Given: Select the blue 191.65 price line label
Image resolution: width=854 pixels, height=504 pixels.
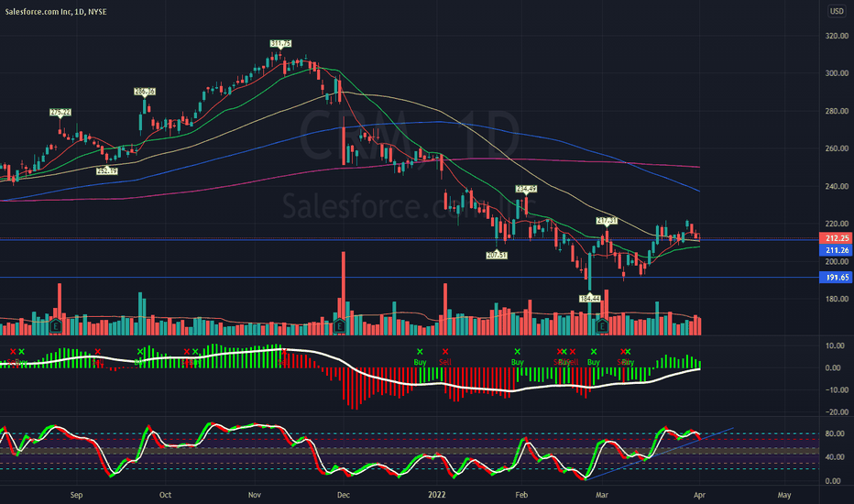Looking at the screenshot, I should click(837, 278).
